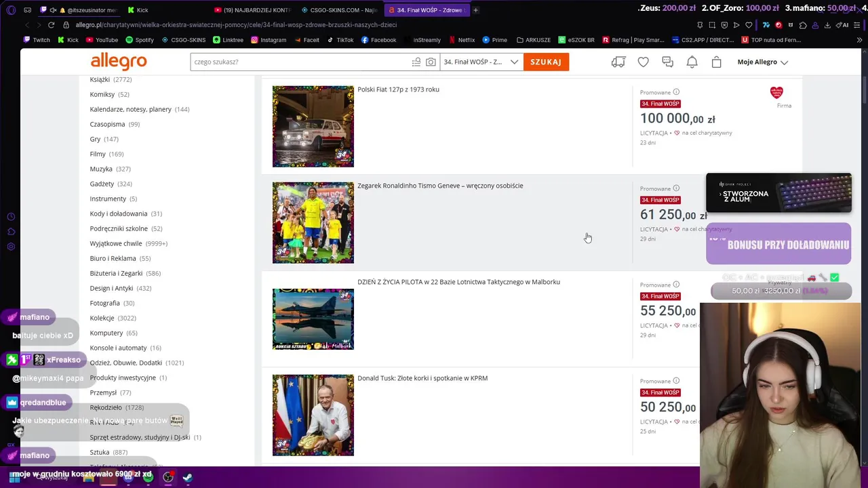Click the barcode list icon in search box
Screen dimensions: 868x488
(416, 62)
